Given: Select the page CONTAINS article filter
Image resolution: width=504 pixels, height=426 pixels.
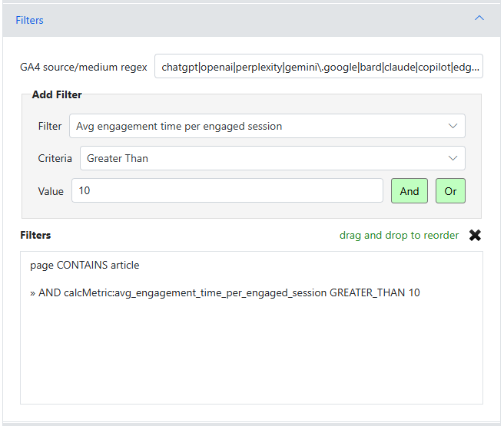Looking at the screenshot, I should (x=85, y=265).
